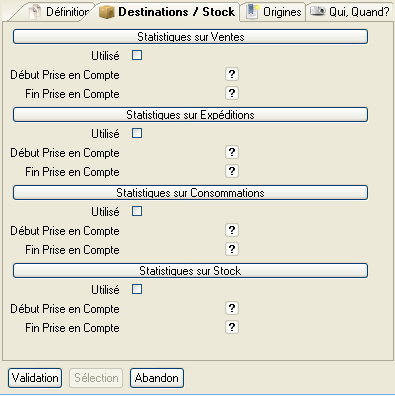Click the '?' icon for Ventes Fin Prise en Compte
395x396 pixels.
pyautogui.click(x=232, y=93)
